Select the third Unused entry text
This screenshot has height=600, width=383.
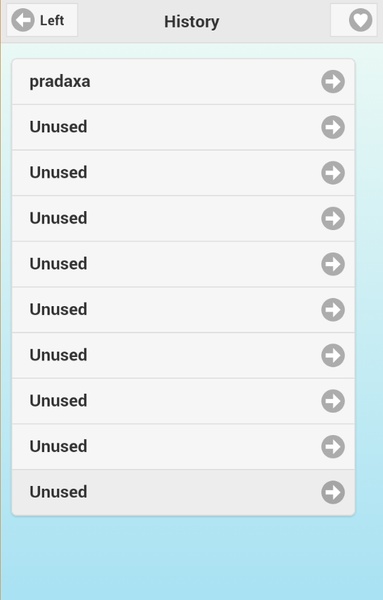pyautogui.click(x=59, y=218)
